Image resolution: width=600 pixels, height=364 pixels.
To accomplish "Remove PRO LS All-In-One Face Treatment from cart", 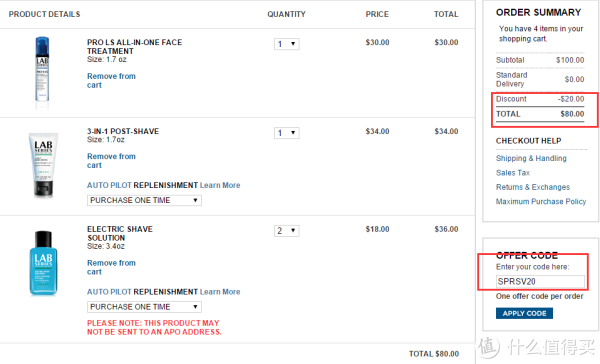I will coord(111,81).
